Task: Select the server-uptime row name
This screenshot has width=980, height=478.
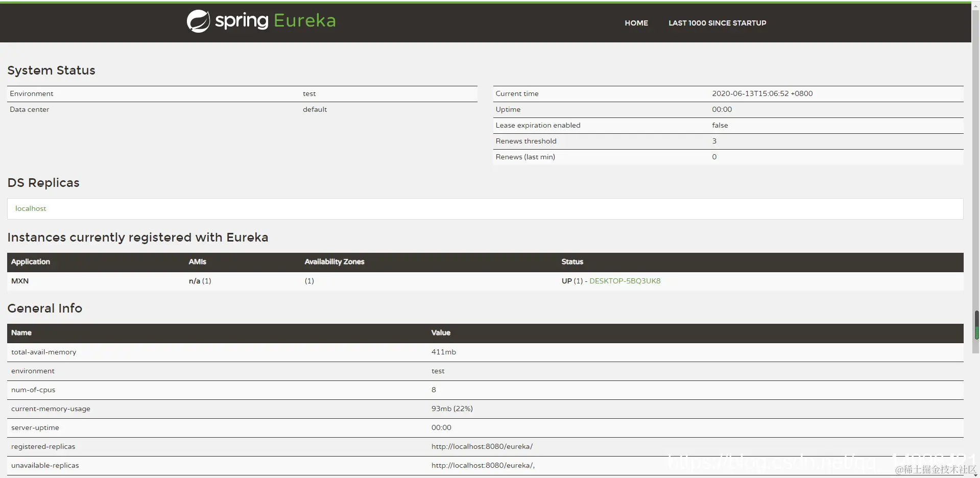Action: pyautogui.click(x=35, y=427)
